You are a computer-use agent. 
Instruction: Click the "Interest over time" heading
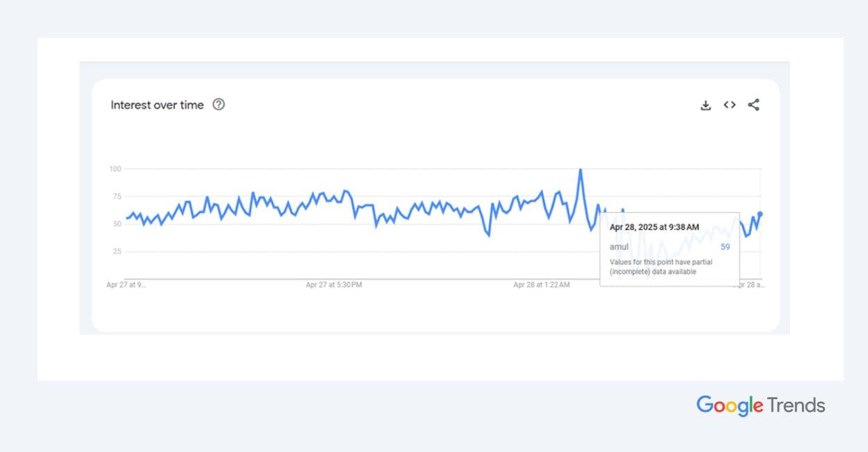(x=157, y=105)
